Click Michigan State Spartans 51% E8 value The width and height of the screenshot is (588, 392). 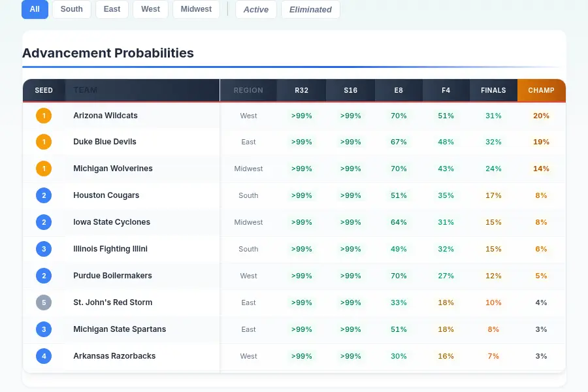[399, 330]
